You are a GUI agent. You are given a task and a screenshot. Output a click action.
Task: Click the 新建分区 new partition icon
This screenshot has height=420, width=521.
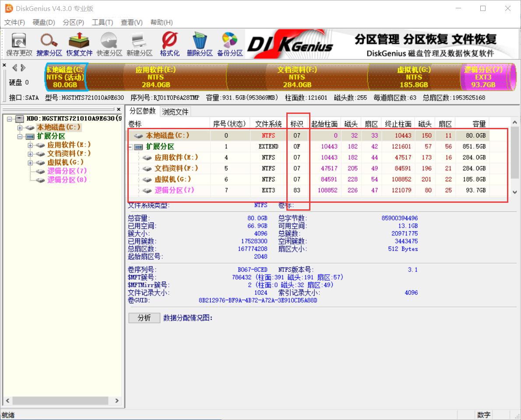[139, 44]
